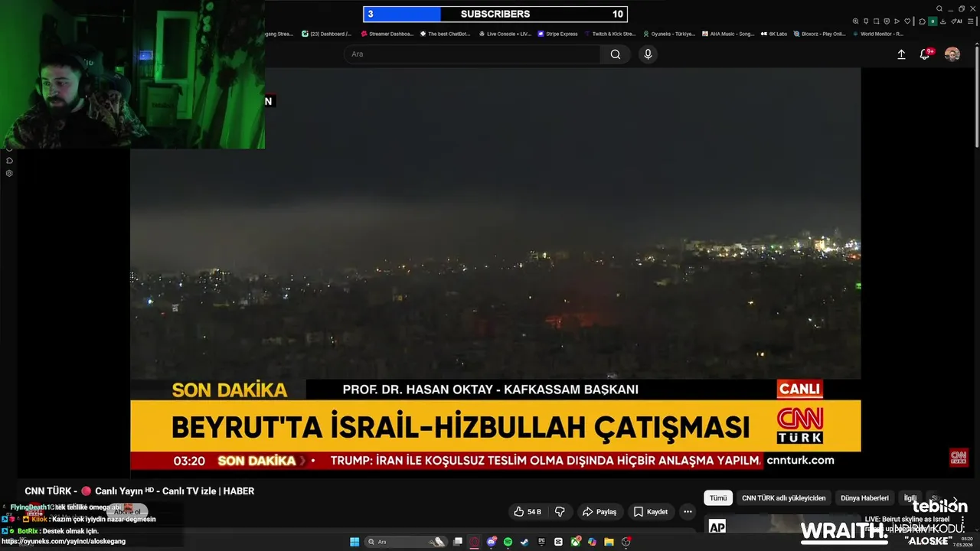The width and height of the screenshot is (980, 551).
Task: Open the AHA Music bookmark
Action: [x=728, y=34]
